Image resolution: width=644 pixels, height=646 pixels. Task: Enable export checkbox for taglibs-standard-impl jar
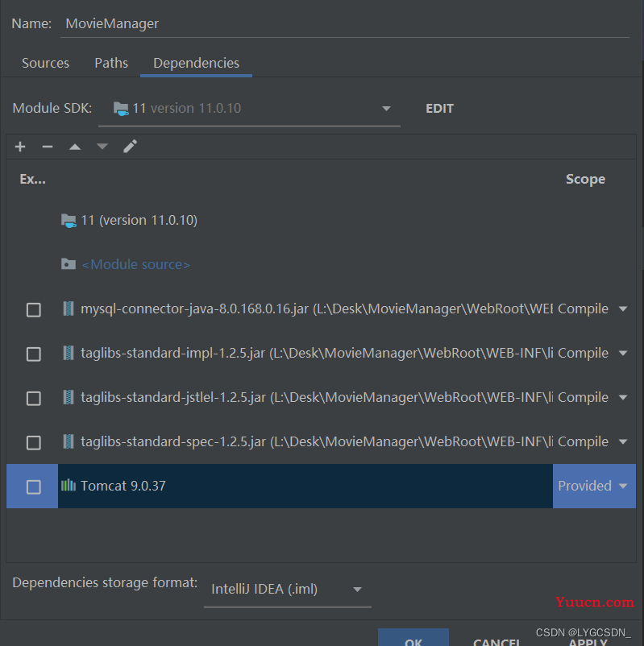34,354
